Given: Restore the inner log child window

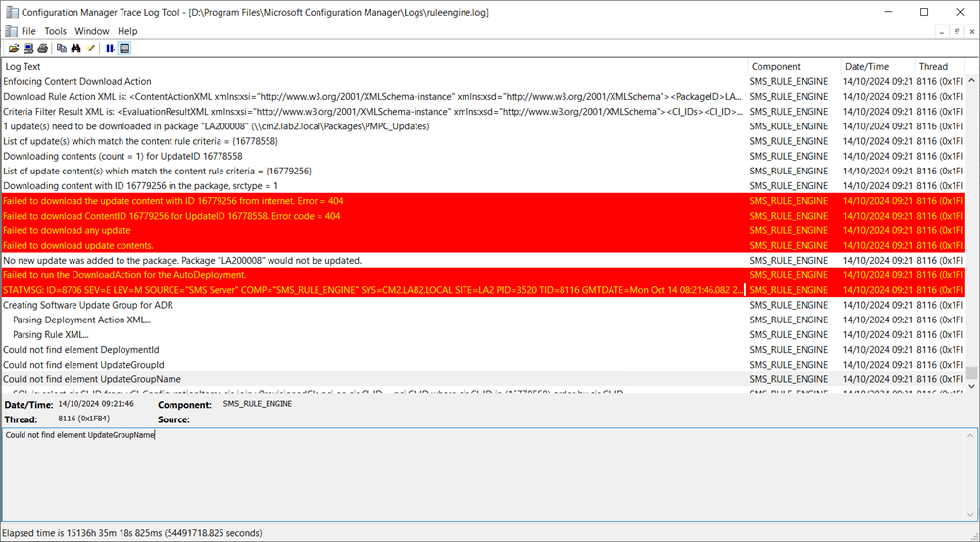Looking at the screenshot, I should pos(956,32).
